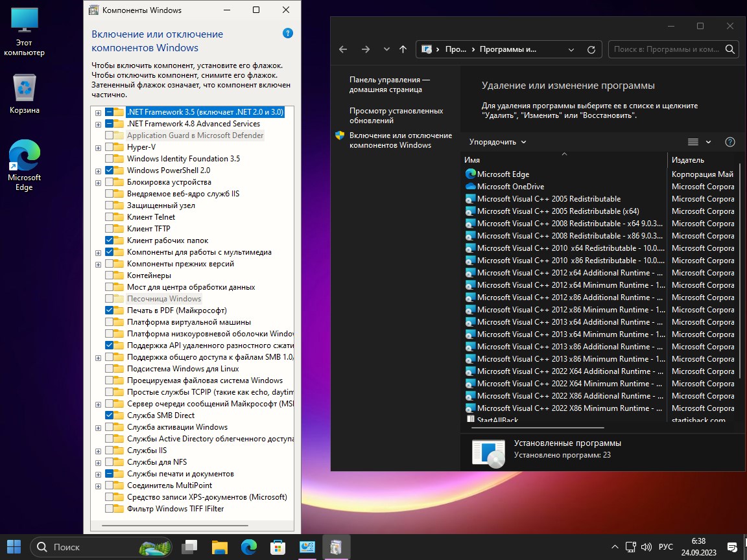Open File Explorer from taskbar
Screen dimensions: 747x560
220,547
